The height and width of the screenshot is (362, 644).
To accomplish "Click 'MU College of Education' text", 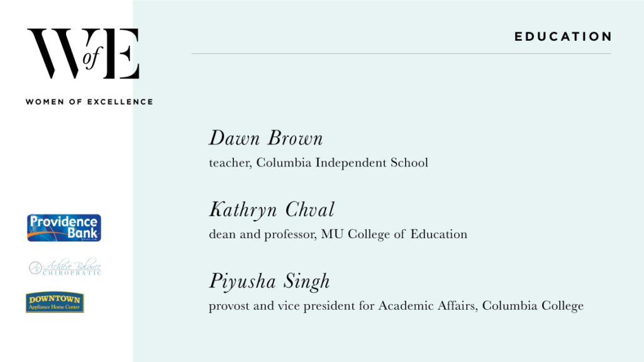I will click(394, 234).
